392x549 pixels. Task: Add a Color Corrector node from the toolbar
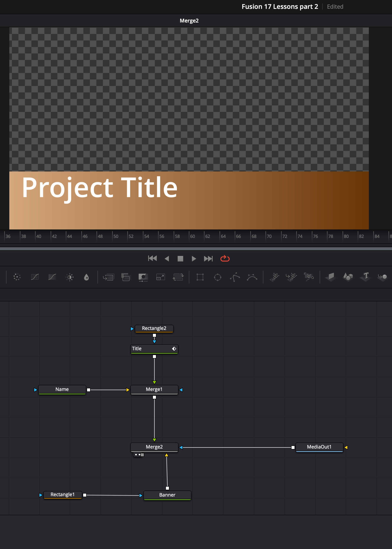pyautogui.click(x=17, y=277)
